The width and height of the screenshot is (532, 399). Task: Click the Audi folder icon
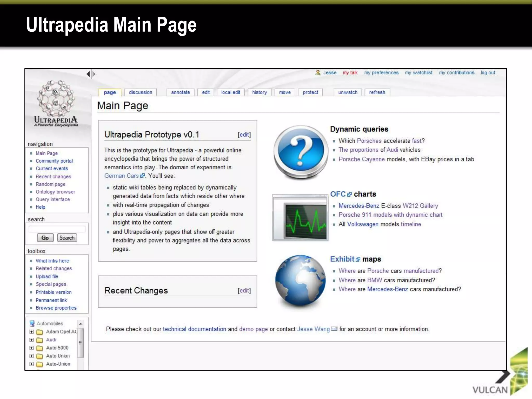[x=39, y=340]
